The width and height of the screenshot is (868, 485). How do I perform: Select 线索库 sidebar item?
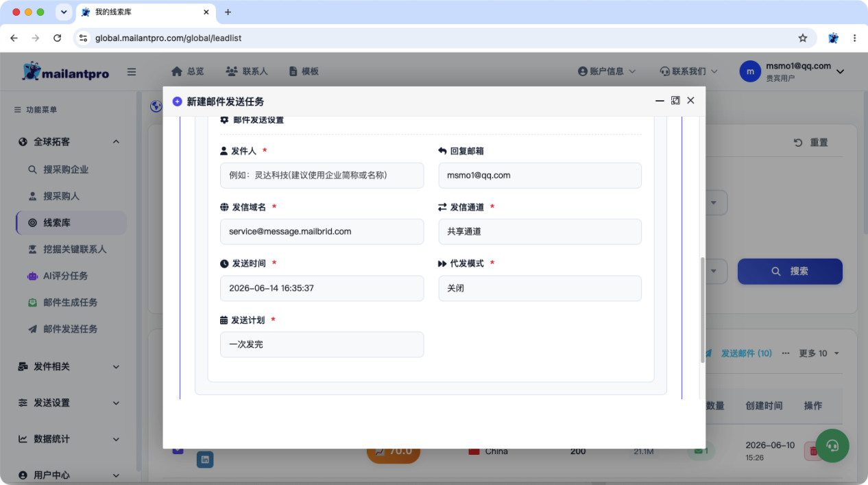coord(71,223)
